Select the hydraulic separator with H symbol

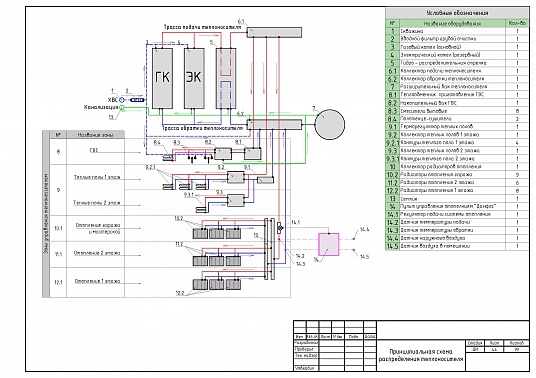click(x=226, y=78)
